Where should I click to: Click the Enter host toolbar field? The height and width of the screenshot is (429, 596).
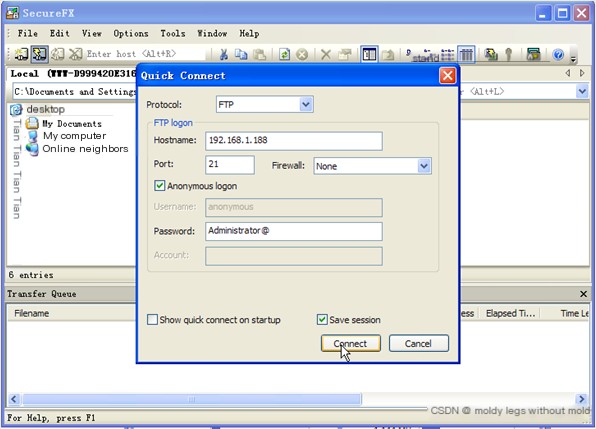coord(146,54)
